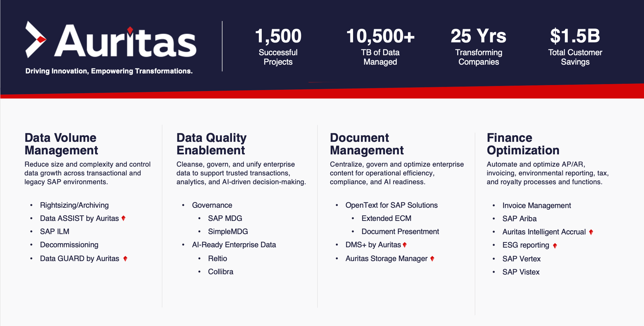Viewport: 644px width, 326px height.
Task: Click the 'SAP Vertex' list item
Action: pyautogui.click(x=522, y=259)
